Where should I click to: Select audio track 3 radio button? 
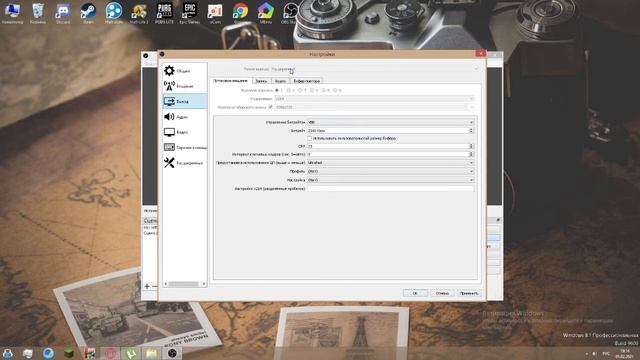(300, 90)
